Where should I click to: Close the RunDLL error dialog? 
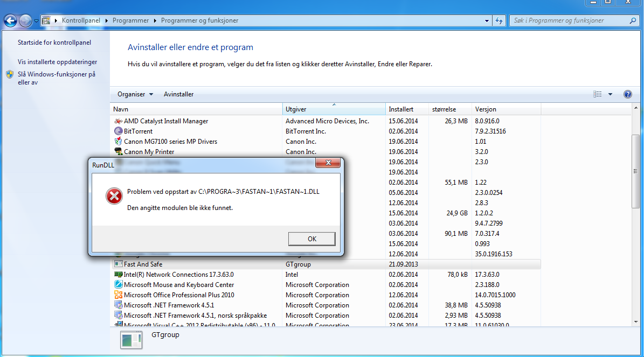point(328,163)
